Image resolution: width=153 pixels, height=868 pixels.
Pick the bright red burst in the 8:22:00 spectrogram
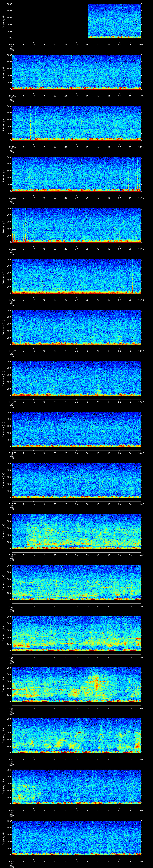pyautogui.click(x=97, y=682)
